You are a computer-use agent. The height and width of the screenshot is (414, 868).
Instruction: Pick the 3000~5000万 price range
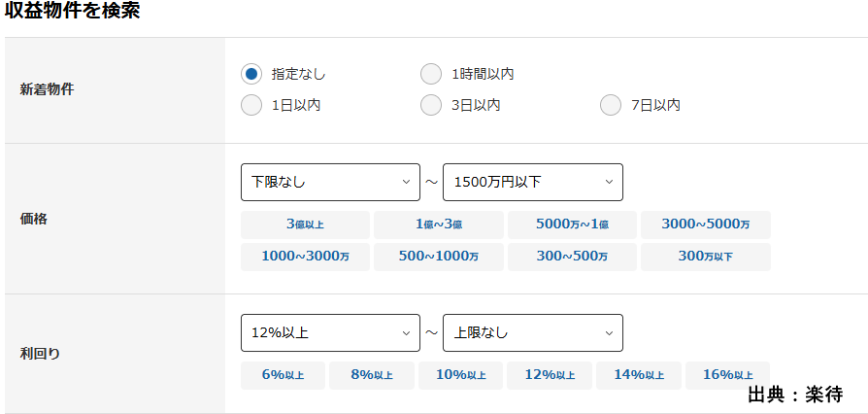pos(706,224)
